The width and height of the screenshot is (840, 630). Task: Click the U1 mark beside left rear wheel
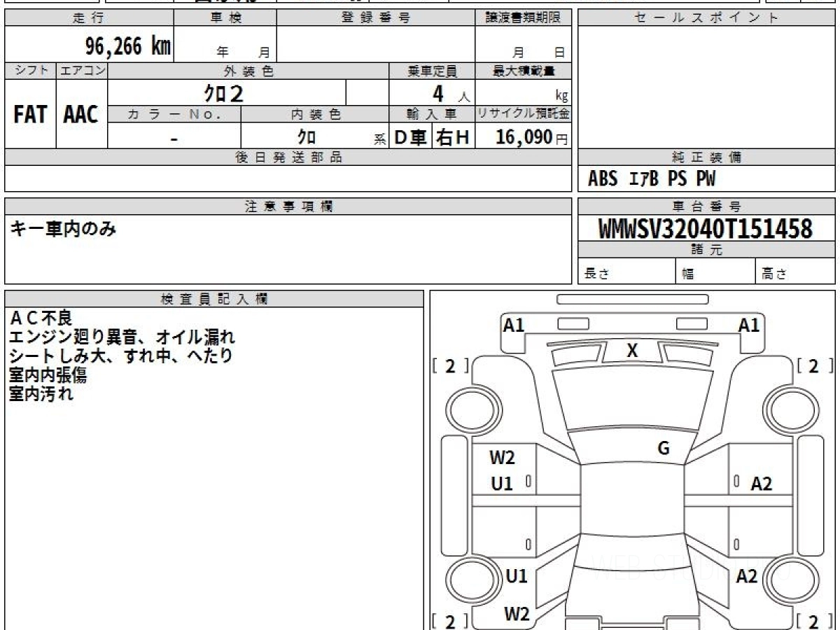(x=517, y=576)
